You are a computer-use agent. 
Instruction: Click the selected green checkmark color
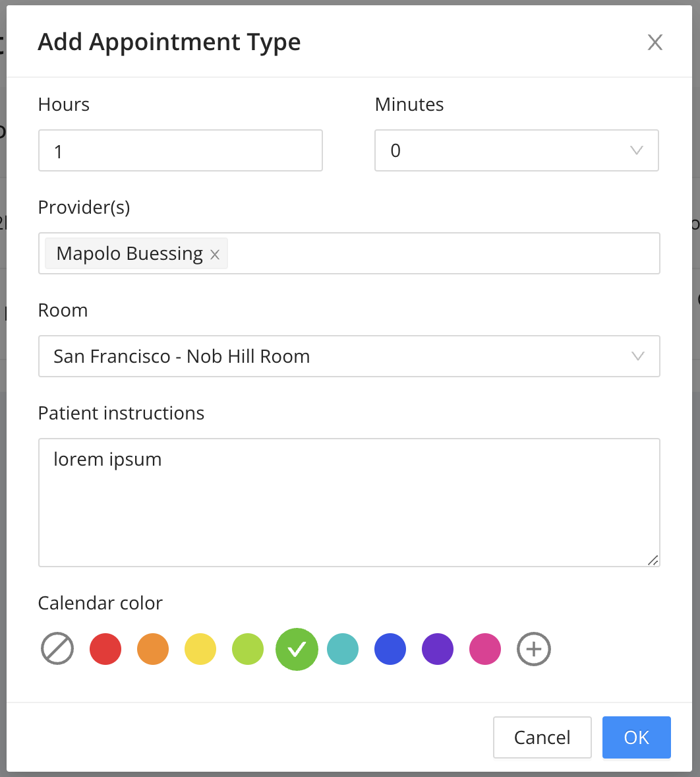click(x=297, y=649)
